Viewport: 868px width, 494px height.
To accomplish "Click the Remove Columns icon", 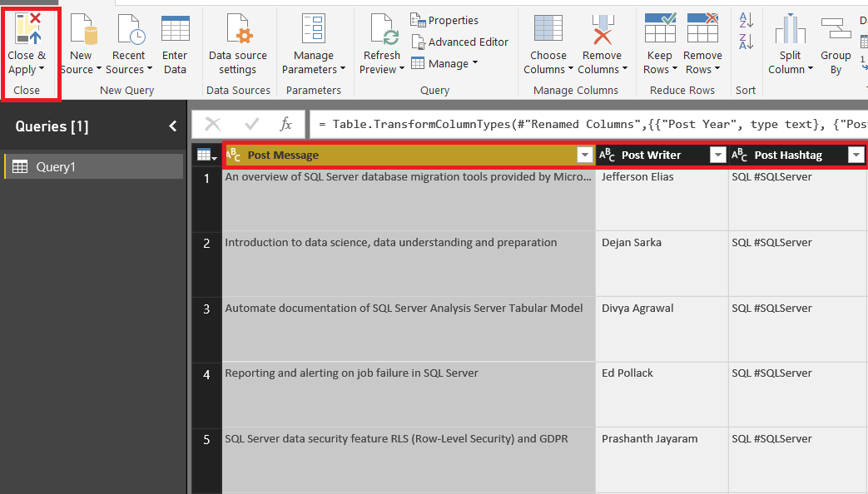I will [x=601, y=29].
